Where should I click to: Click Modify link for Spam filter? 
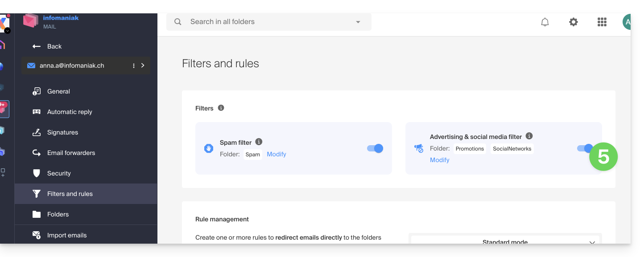[276, 154]
